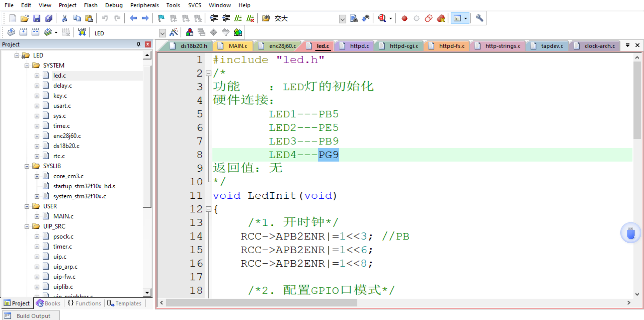644x320 pixels.
Task: Start a debug session via the d icon
Action: tap(382, 18)
